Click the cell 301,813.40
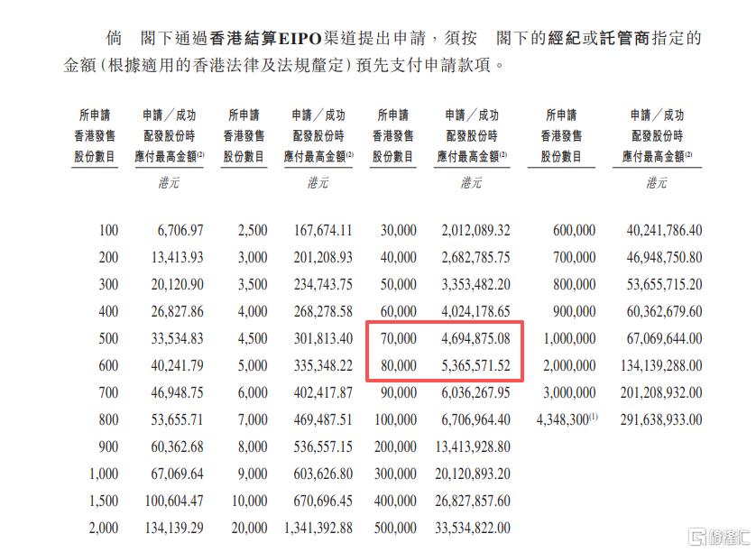This screenshot has width=756, height=552. click(x=323, y=338)
